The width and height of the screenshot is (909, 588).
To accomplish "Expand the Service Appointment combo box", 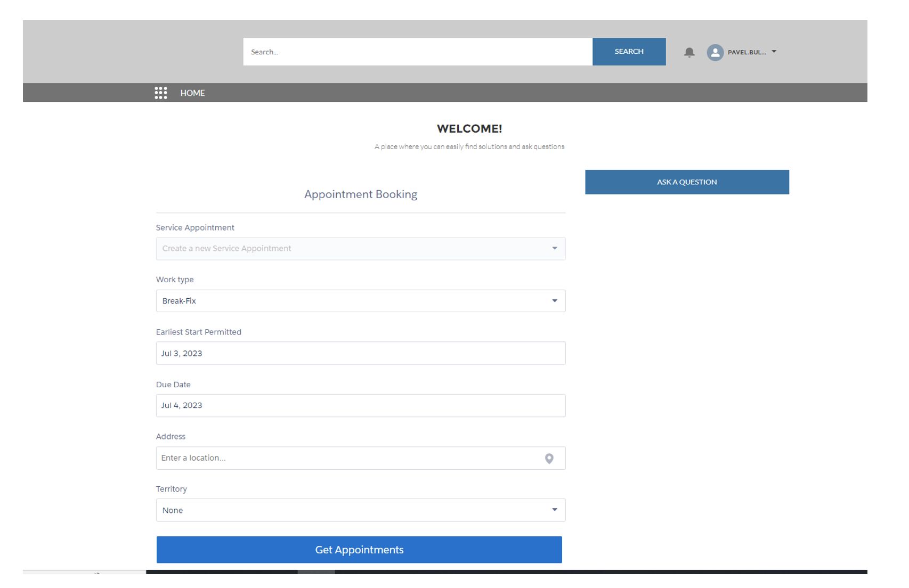I will point(352,249).
